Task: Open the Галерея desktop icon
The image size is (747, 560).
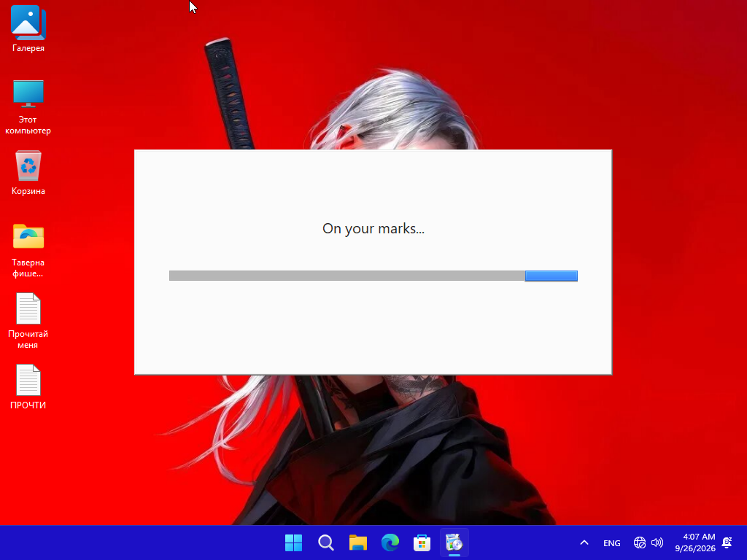Action: tap(28, 28)
